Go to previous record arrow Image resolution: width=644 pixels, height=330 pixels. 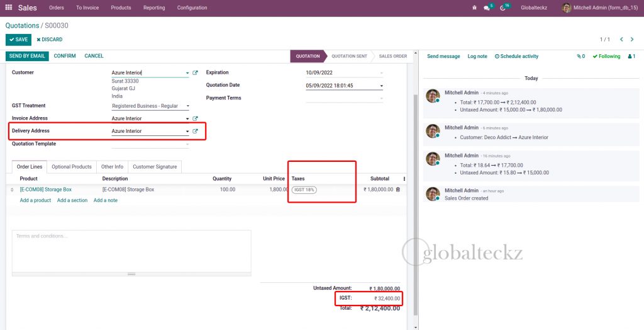click(x=621, y=39)
